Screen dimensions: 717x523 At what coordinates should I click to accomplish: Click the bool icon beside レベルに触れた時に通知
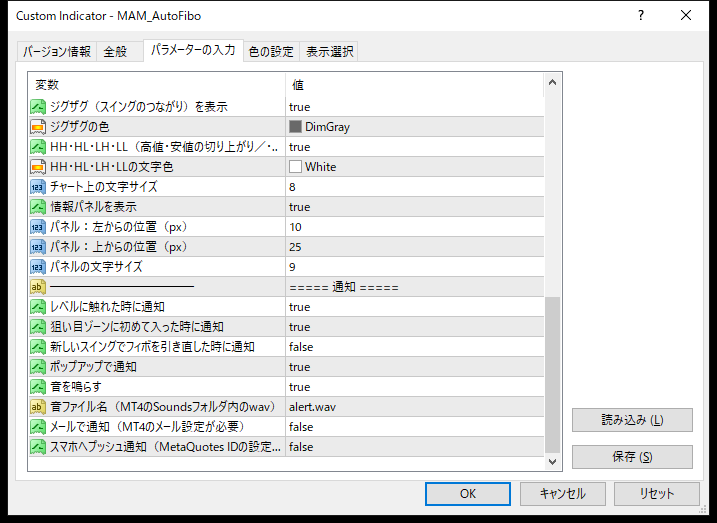38,307
